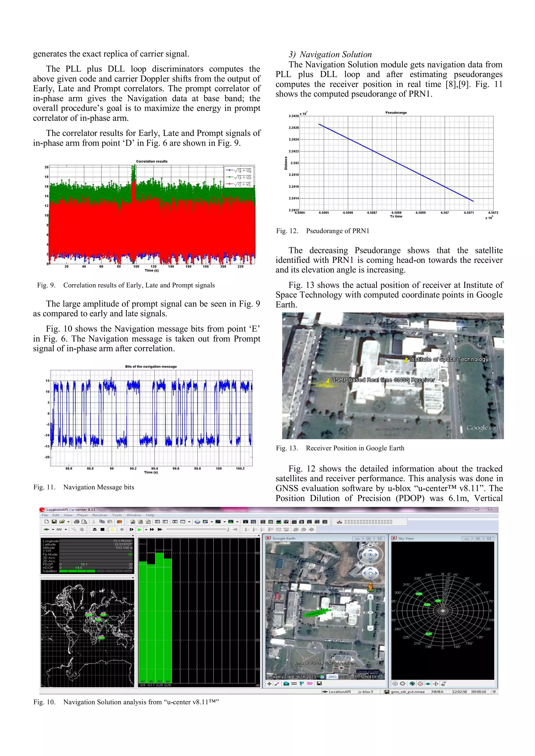Screen dimensions: 535x756
Task: Click the receiver connect plug icon
Action: tap(46, 530)
